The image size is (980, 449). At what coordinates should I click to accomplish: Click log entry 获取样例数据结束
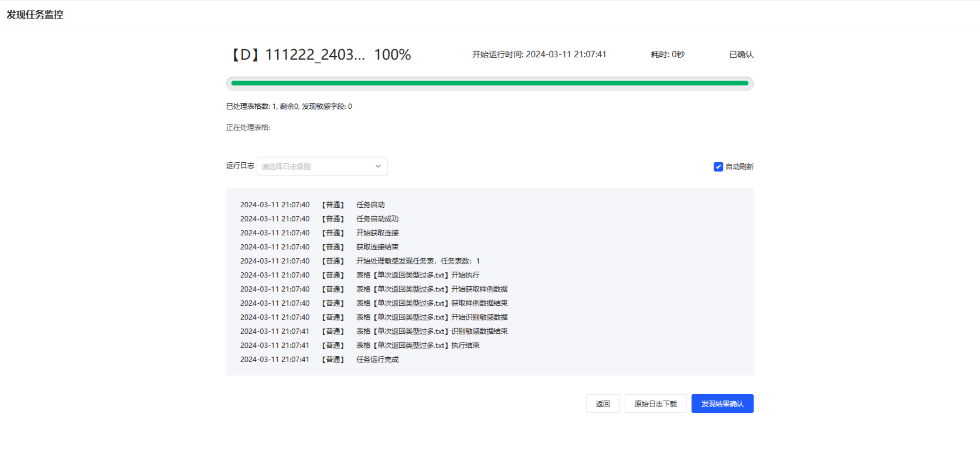click(432, 303)
